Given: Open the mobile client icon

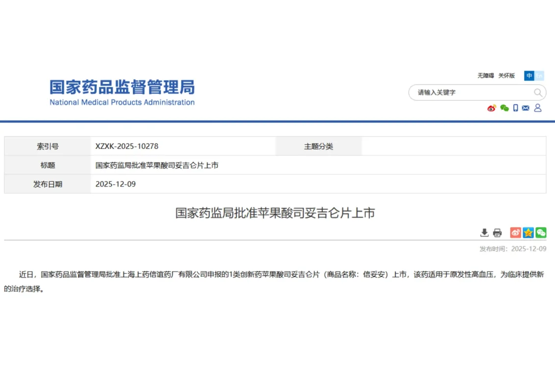Looking at the screenshot, I should pos(515,108).
